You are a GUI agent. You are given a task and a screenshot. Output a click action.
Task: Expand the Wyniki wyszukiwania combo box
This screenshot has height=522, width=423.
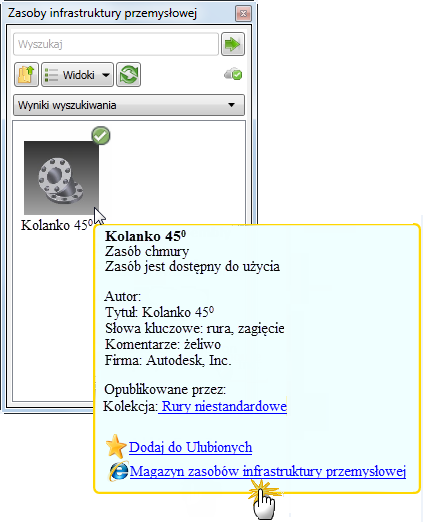tap(129, 105)
